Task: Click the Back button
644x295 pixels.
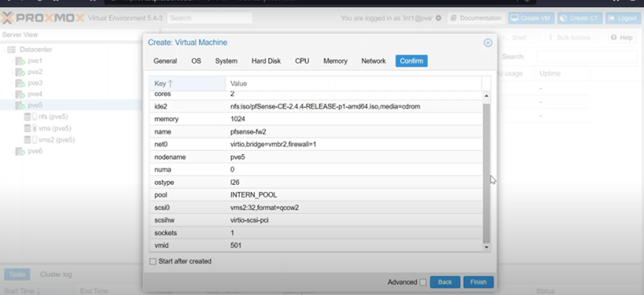Action: pos(445,282)
